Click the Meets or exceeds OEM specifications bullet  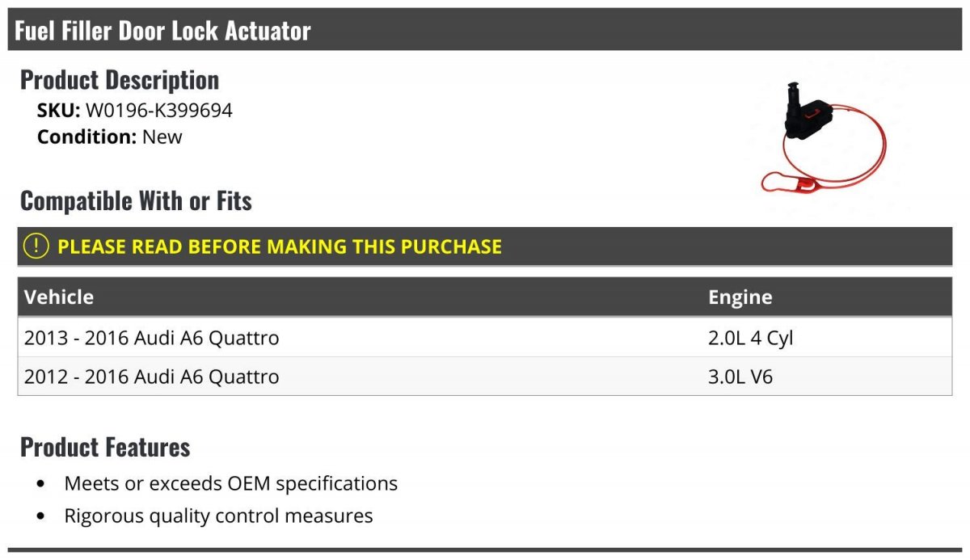pyautogui.click(x=231, y=484)
